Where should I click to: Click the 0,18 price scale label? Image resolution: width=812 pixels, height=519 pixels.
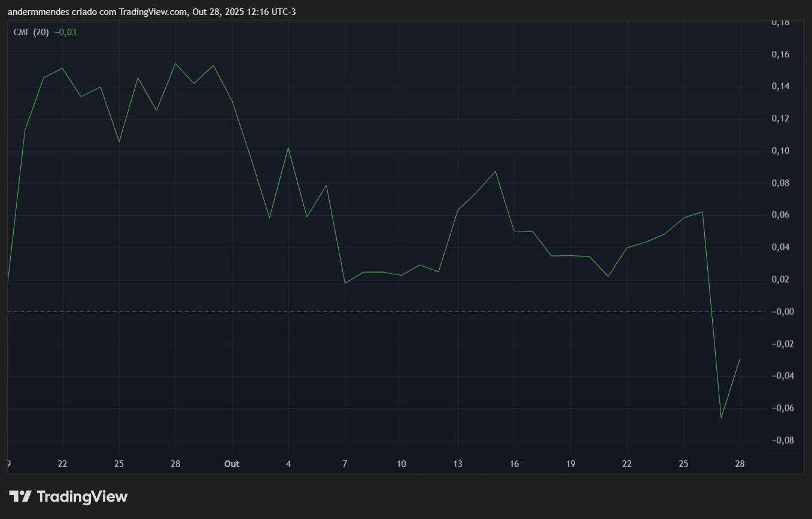coord(782,22)
